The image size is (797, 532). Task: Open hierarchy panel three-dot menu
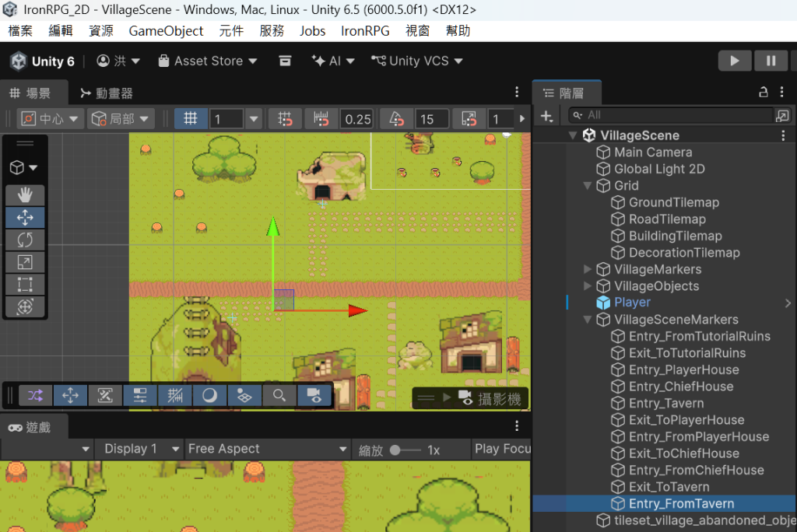781,92
